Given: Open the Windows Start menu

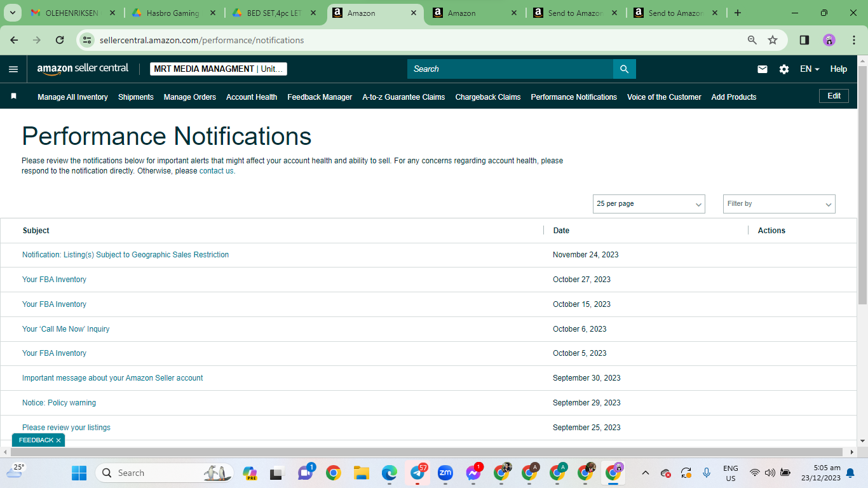Looking at the screenshot, I should tap(79, 473).
